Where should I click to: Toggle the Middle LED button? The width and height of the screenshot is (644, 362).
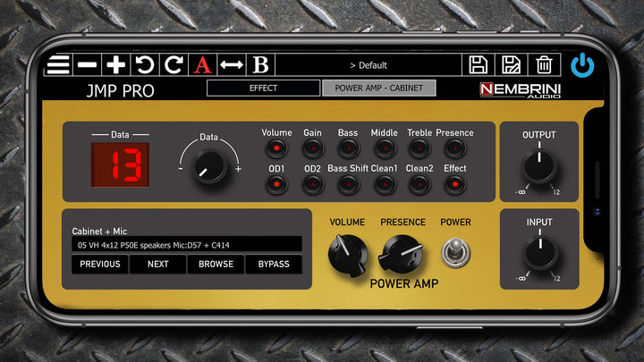(385, 147)
